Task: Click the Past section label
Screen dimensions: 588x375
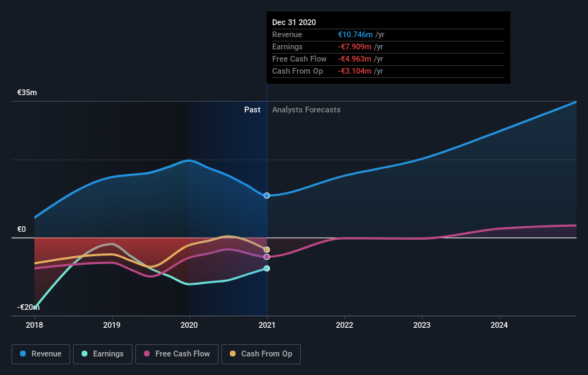Action: (x=252, y=109)
